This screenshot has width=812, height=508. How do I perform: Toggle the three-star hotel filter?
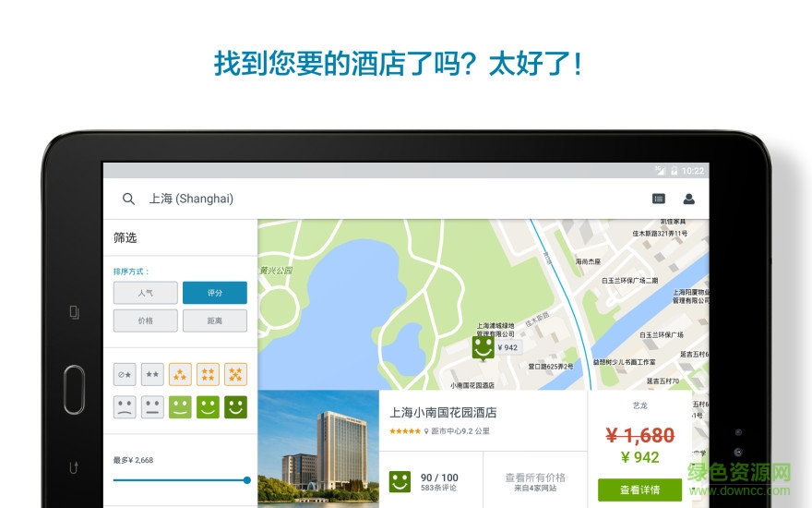(180, 374)
